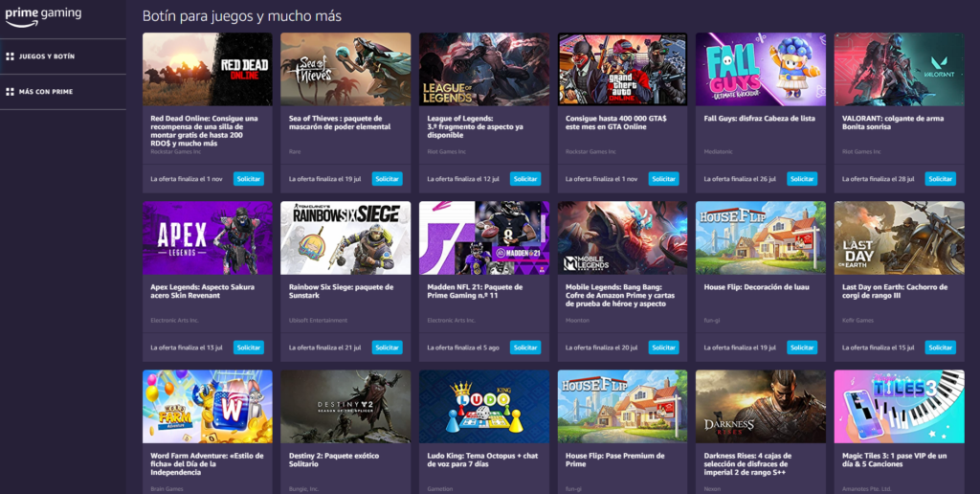Screen dimensions: 980x494
Task: Click the grid icon beside Más con Prime
Action: (10, 91)
